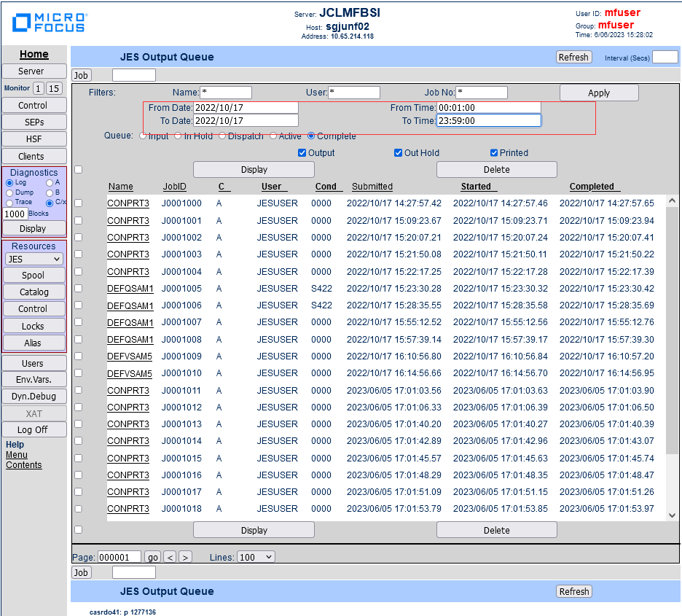682x616 pixels.
Task: Refresh the JES Output Queue
Action: point(573,57)
